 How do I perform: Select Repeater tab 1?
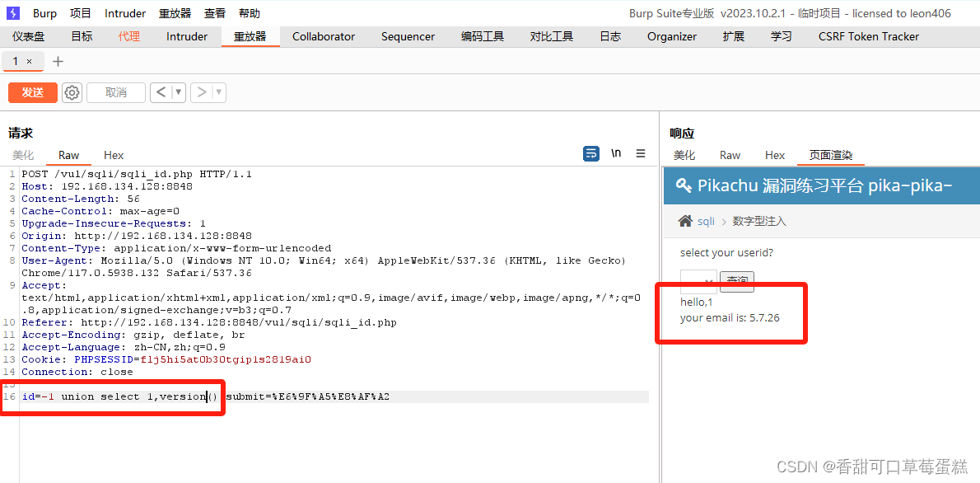tap(16, 61)
